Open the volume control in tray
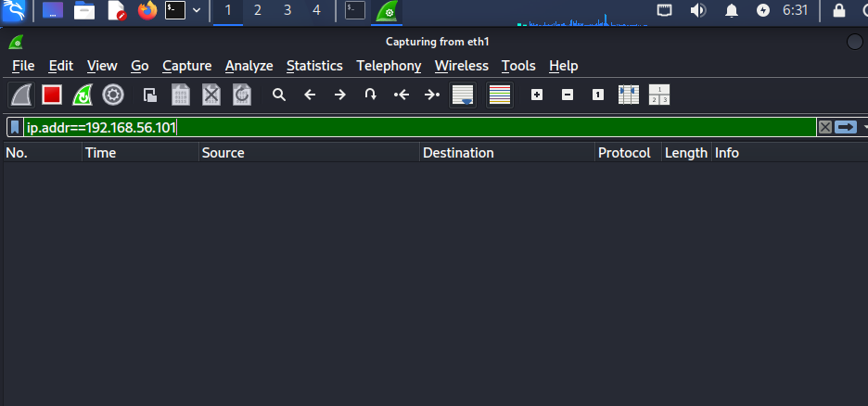Viewport: 868px width, 406px height. pyautogui.click(x=698, y=10)
